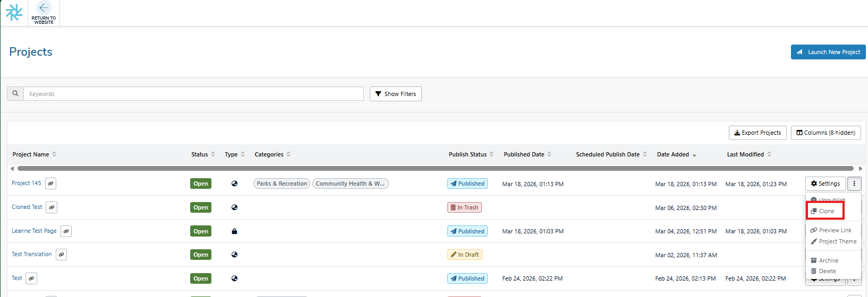Click the link icon beside Test Translation
The image size is (868, 297).
61,255
